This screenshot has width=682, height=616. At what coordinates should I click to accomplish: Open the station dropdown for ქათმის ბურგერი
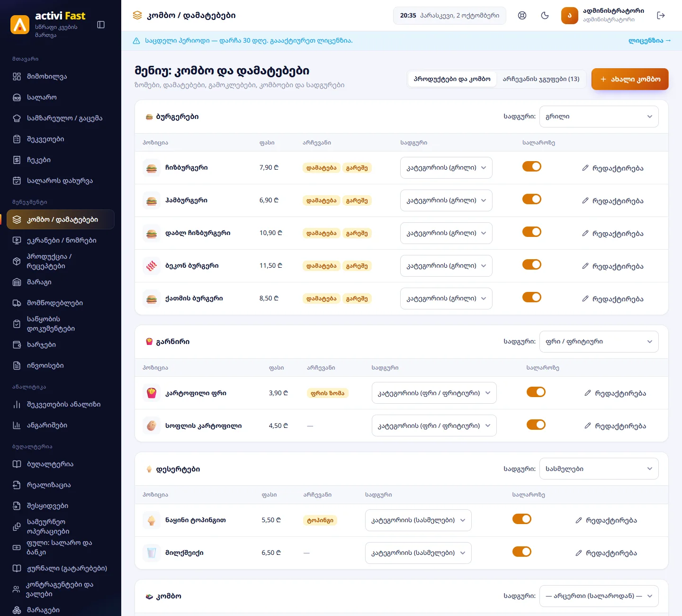pos(446,299)
